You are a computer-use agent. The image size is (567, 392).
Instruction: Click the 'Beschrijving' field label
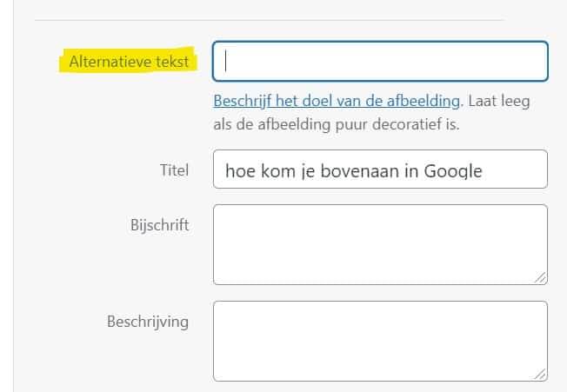pyautogui.click(x=148, y=321)
